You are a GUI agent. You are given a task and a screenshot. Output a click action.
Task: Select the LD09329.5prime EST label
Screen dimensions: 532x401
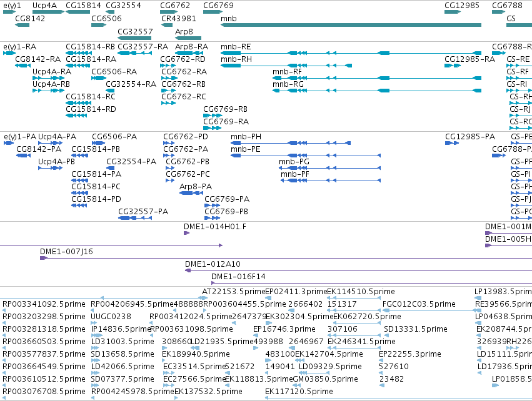tap(330, 367)
